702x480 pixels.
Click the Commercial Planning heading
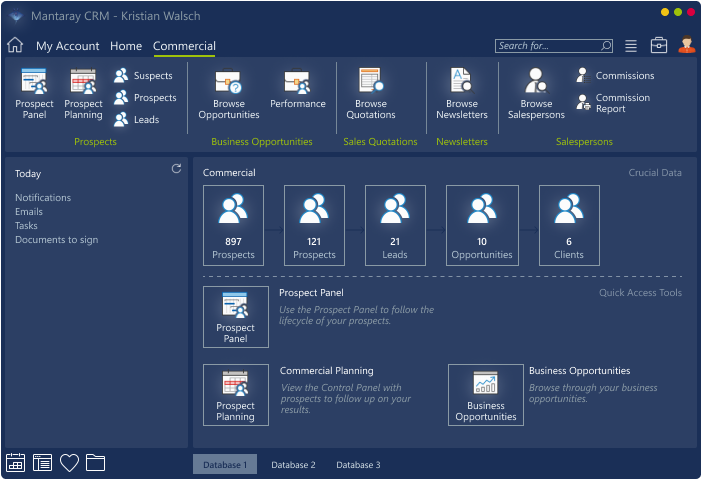pos(326,371)
